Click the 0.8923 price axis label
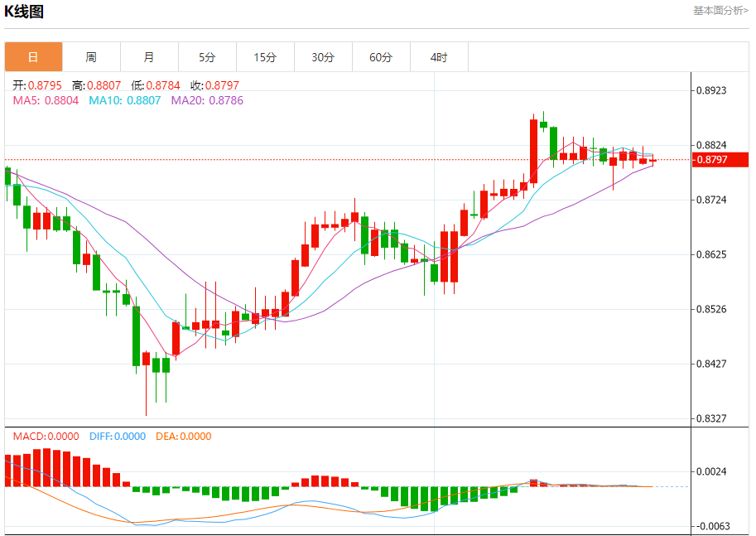This screenshot has height=536, width=756. (711, 90)
